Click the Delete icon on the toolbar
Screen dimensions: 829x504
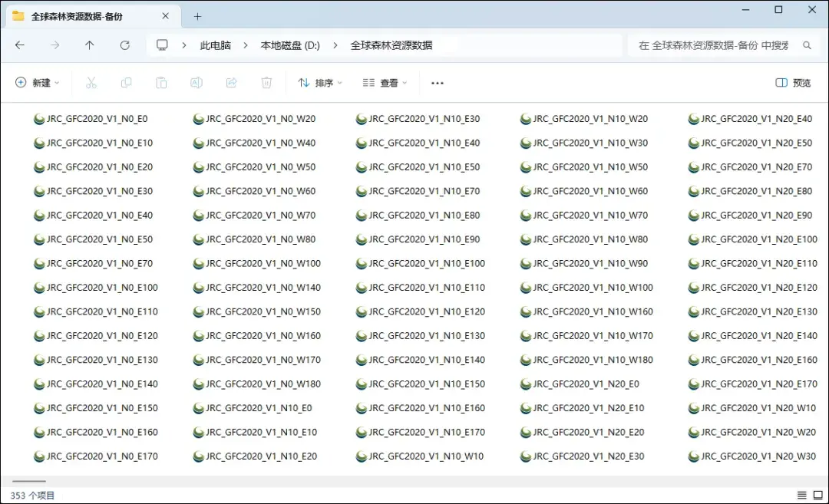click(x=266, y=82)
